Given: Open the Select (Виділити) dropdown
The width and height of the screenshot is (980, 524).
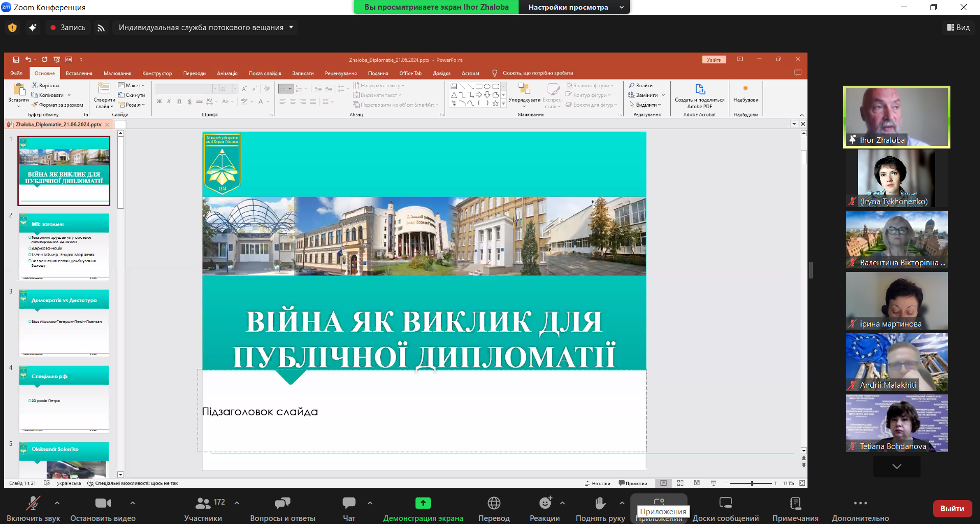Looking at the screenshot, I should pyautogui.click(x=646, y=105).
